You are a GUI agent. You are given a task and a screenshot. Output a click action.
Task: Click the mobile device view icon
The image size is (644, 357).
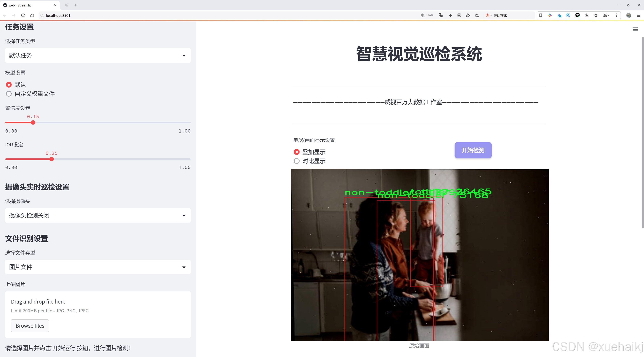541,15
